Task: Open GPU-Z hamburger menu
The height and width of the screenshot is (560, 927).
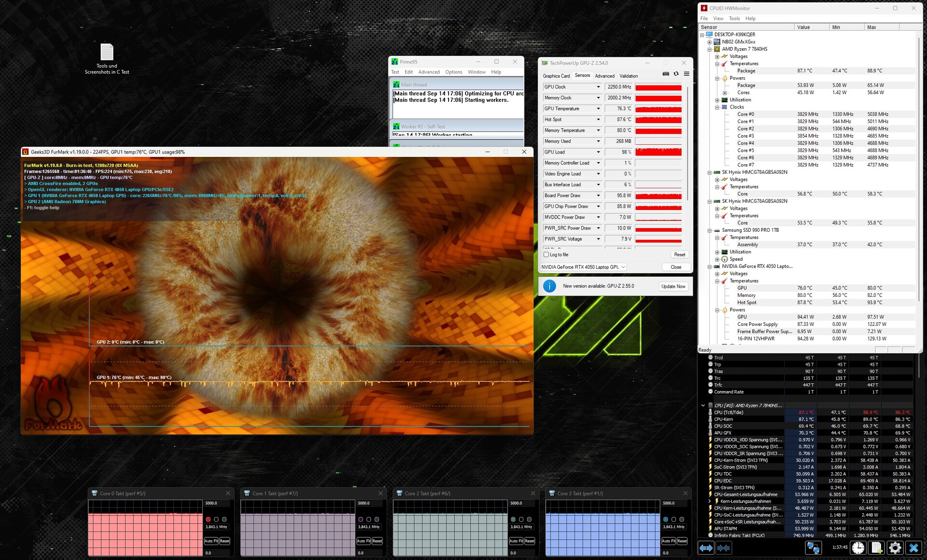Action: tap(686, 74)
